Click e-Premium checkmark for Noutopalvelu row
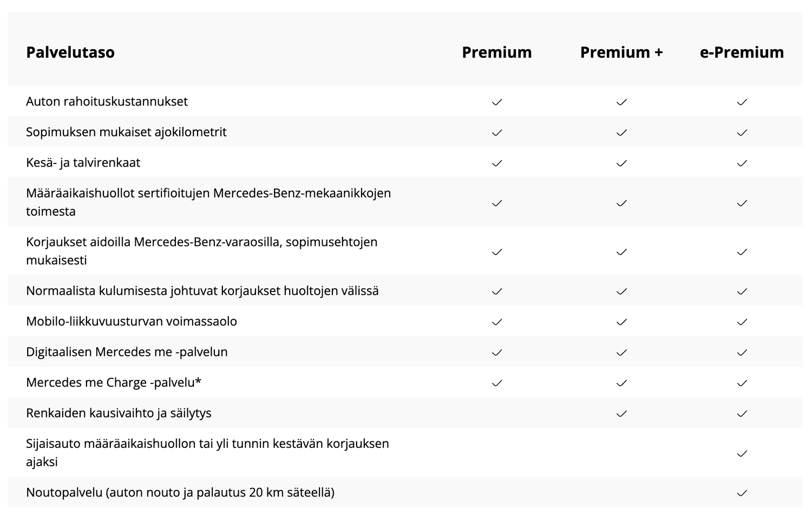The image size is (812, 523). pyautogui.click(x=742, y=493)
